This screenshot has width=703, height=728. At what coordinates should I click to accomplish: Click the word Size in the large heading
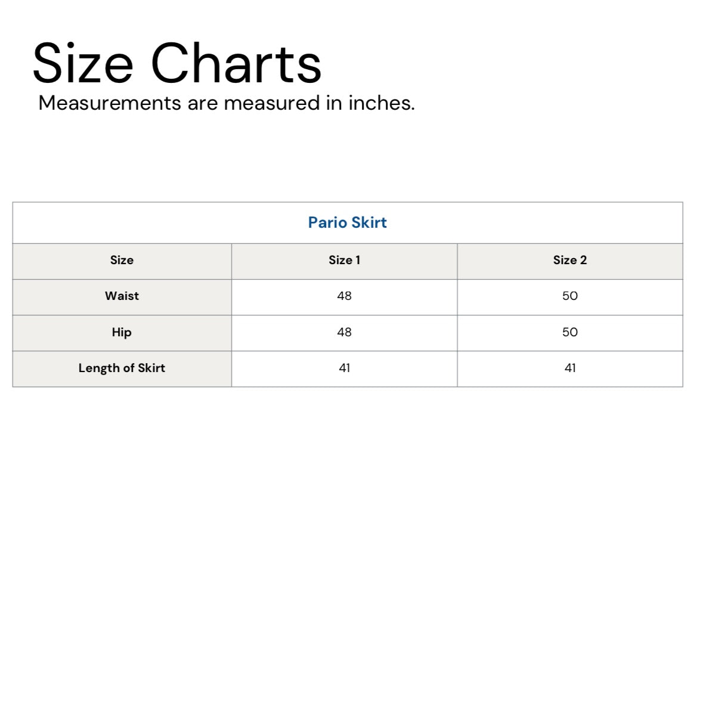(x=83, y=64)
